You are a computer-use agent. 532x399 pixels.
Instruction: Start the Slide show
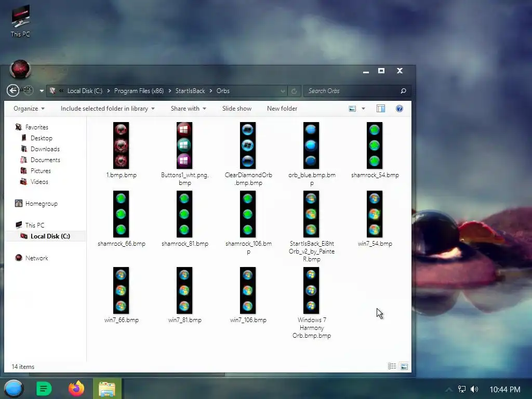237,109
